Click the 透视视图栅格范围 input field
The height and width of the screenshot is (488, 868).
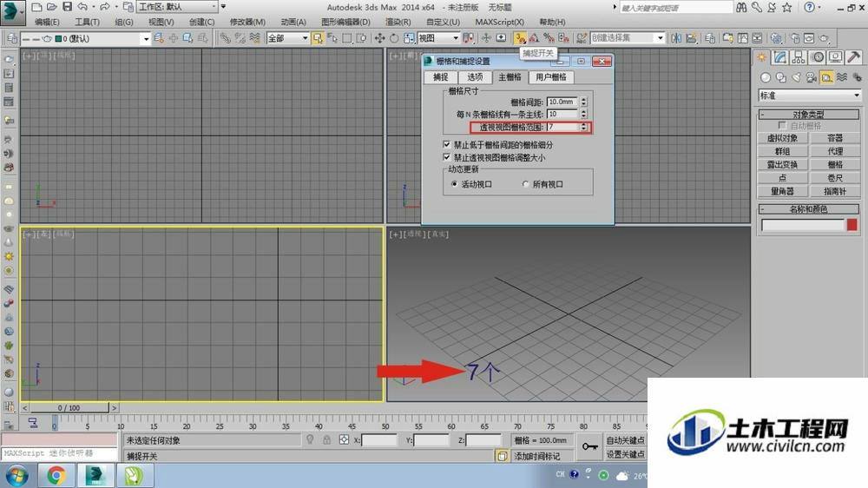click(562, 127)
